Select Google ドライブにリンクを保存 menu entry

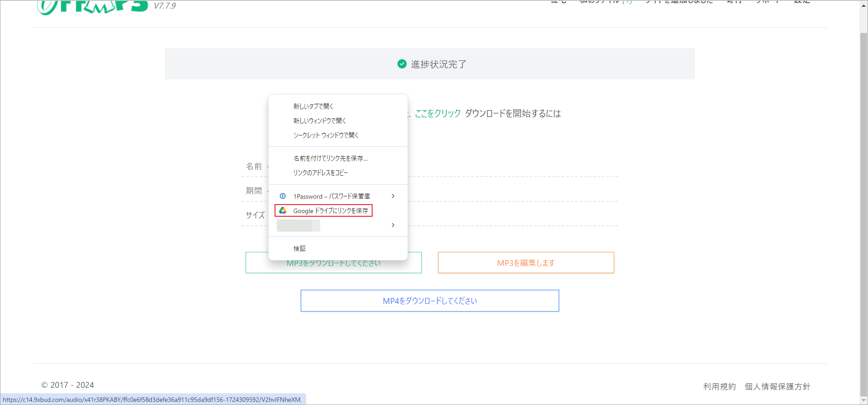(338, 210)
